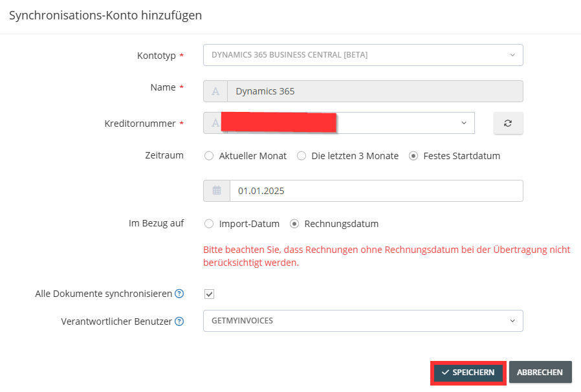Open the Kontotyp dropdown
The image size is (581, 392).
(x=363, y=55)
